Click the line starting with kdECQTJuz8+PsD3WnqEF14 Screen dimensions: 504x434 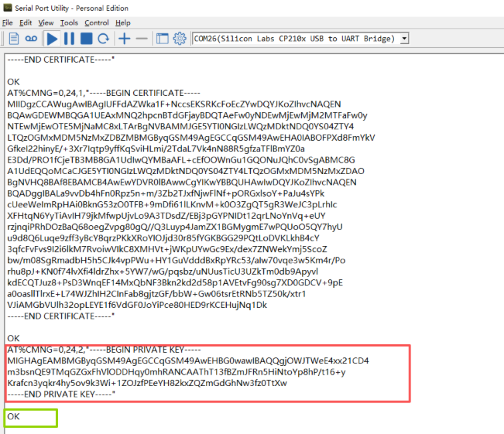pyautogui.click(x=175, y=283)
